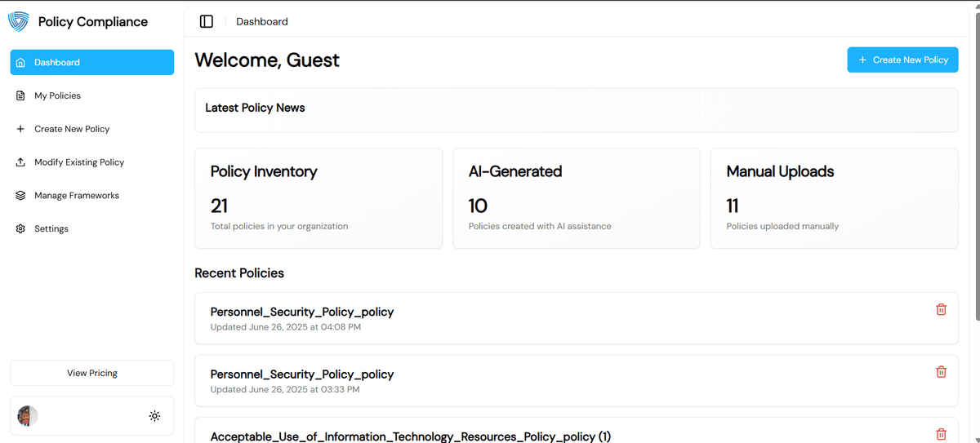980x443 pixels.
Task: Toggle the sidebar panel icon
Action: point(207,21)
